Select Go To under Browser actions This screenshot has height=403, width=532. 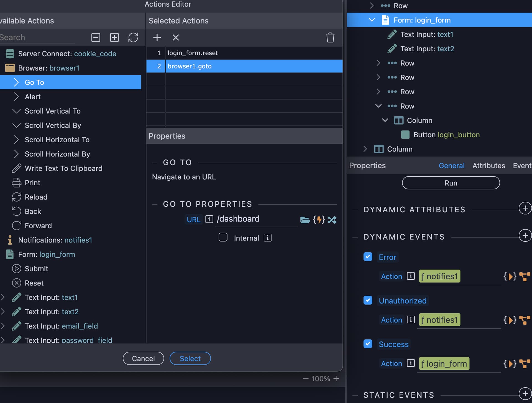pos(70,82)
